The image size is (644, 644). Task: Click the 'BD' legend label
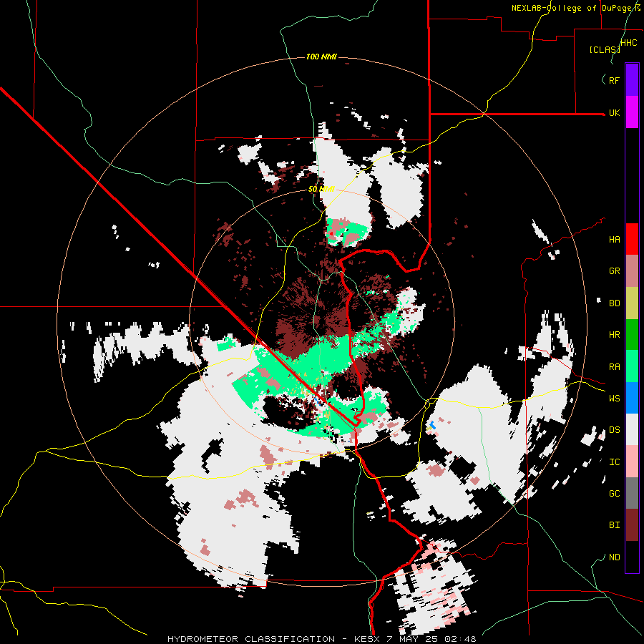[x=614, y=303]
